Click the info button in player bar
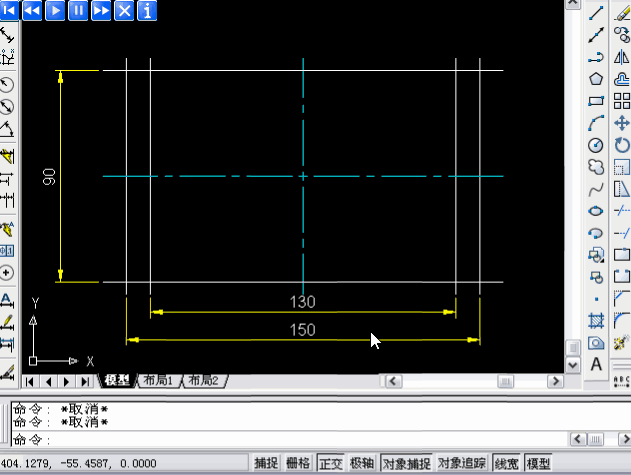The image size is (631, 475). (148, 11)
